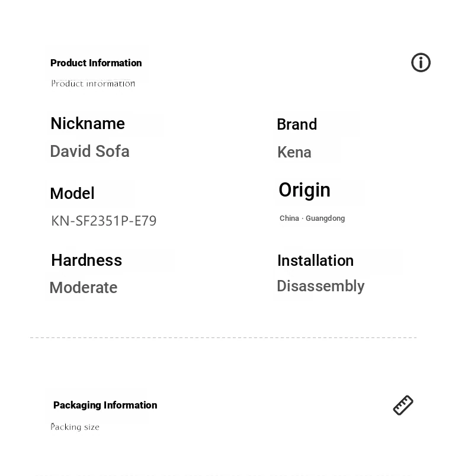Click the Hardness label
Viewport: 468px width, 476px height.
click(x=86, y=260)
